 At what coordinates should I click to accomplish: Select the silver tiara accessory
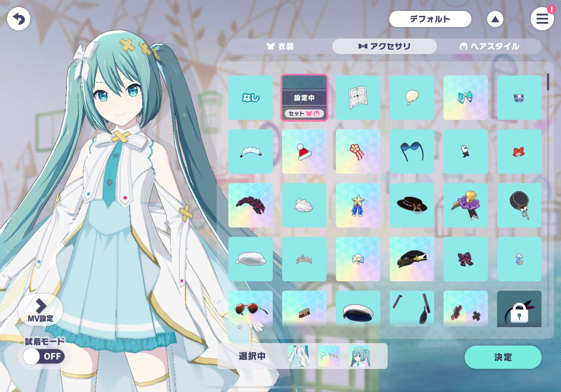click(x=304, y=259)
